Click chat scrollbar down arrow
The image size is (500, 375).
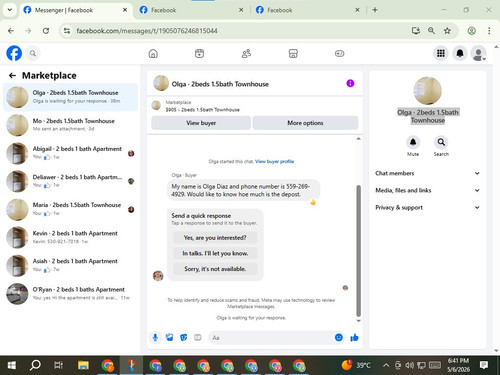(x=359, y=321)
